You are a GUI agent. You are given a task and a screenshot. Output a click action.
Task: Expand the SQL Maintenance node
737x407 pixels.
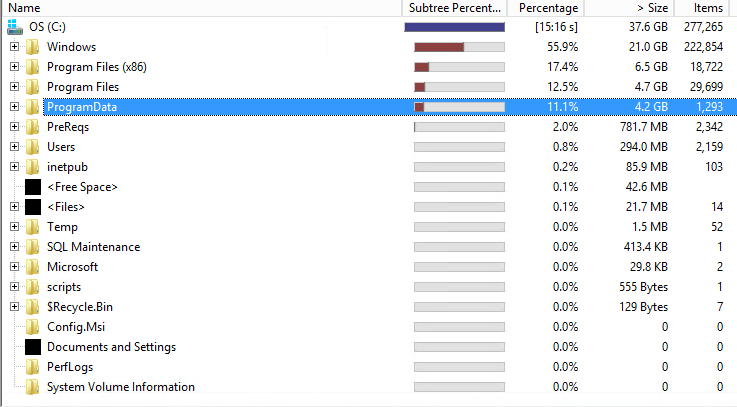coord(15,246)
